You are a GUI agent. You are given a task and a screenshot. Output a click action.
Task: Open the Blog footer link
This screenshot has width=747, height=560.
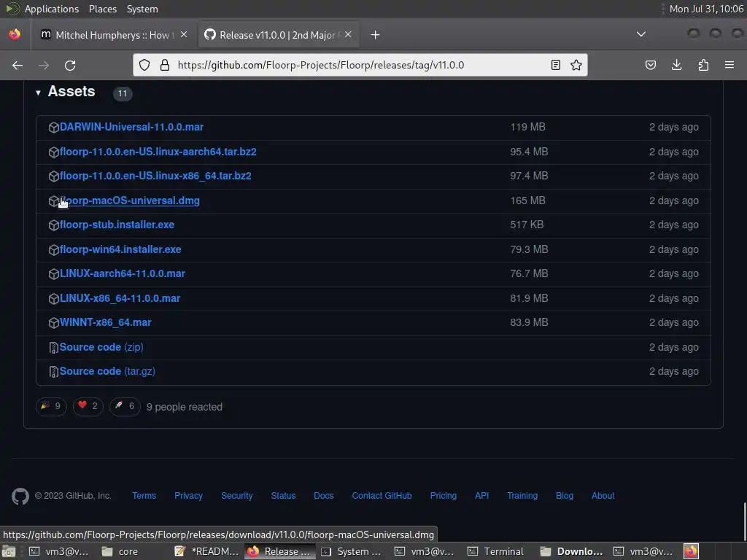[x=565, y=496]
